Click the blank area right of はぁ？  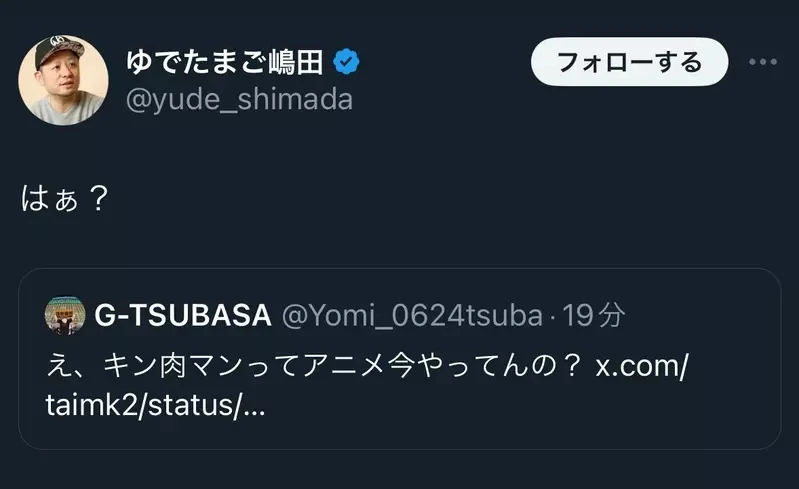click(400, 198)
